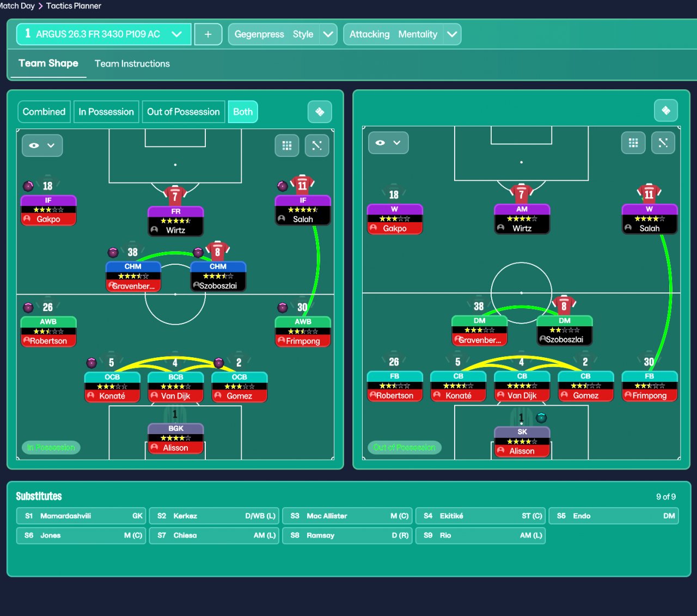Click purple icon beside Gakpo's number 18
697x616 pixels.
(28, 186)
